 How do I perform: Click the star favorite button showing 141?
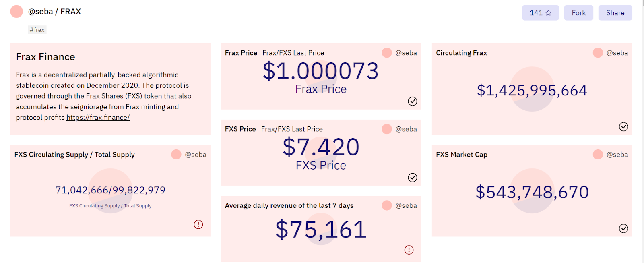[540, 13]
